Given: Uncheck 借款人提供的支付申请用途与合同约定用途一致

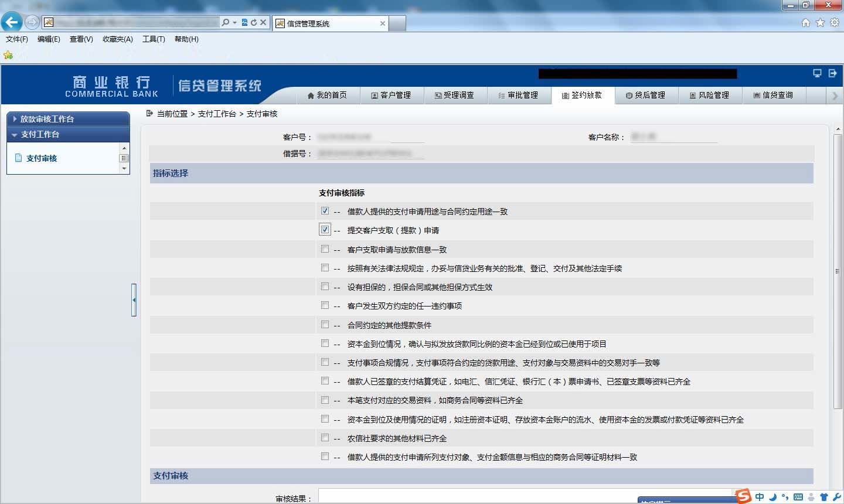Looking at the screenshot, I should pyautogui.click(x=325, y=210).
